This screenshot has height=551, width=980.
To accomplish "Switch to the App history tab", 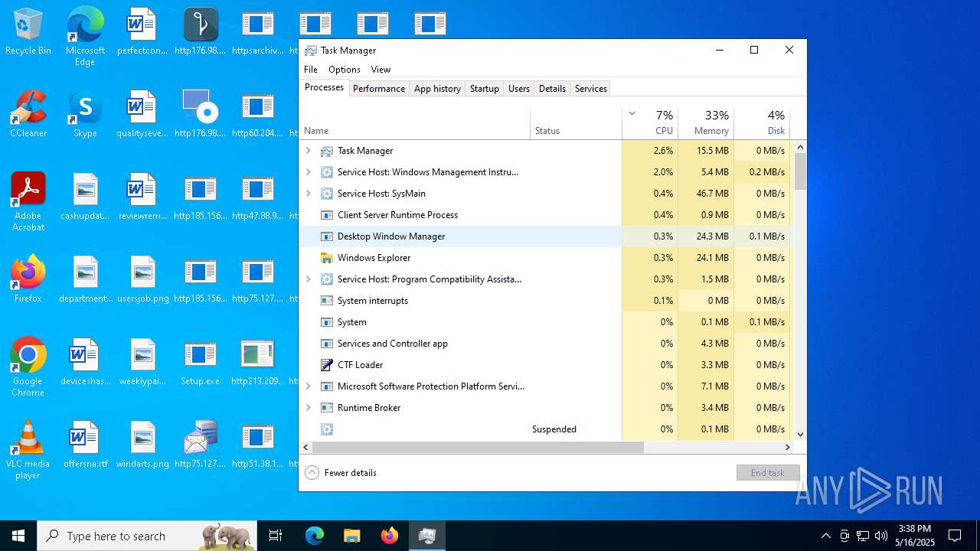I will 437,89.
